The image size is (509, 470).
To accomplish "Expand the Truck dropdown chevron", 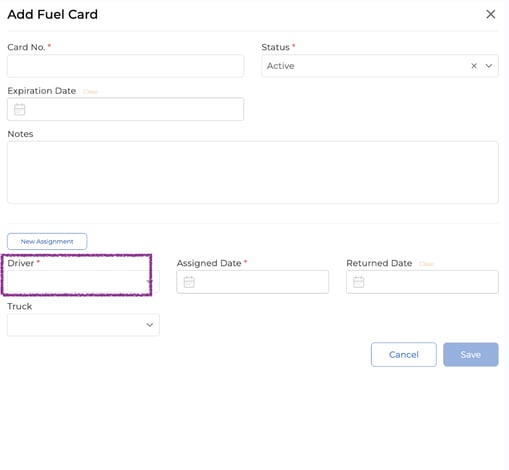I will [x=150, y=325].
